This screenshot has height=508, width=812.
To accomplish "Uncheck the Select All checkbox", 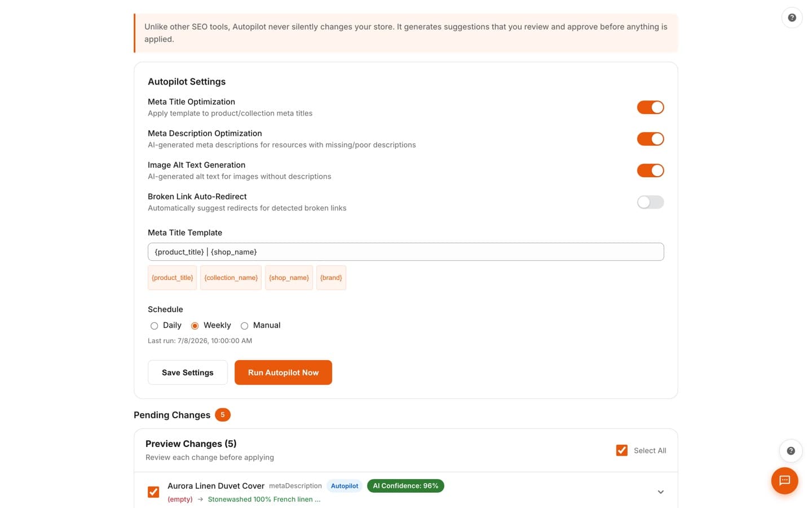I will click(x=621, y=450).
